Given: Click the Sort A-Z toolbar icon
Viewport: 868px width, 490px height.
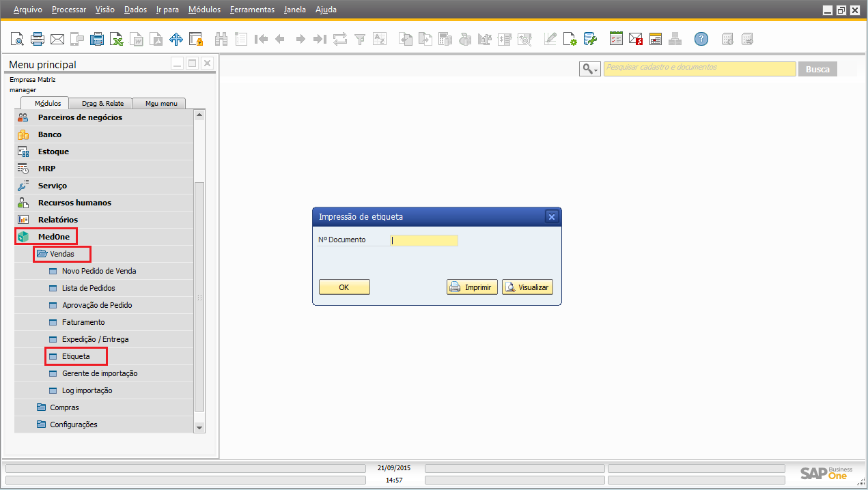Looking at the screenshot, I should pyautogui.click(x=379, y=39).
